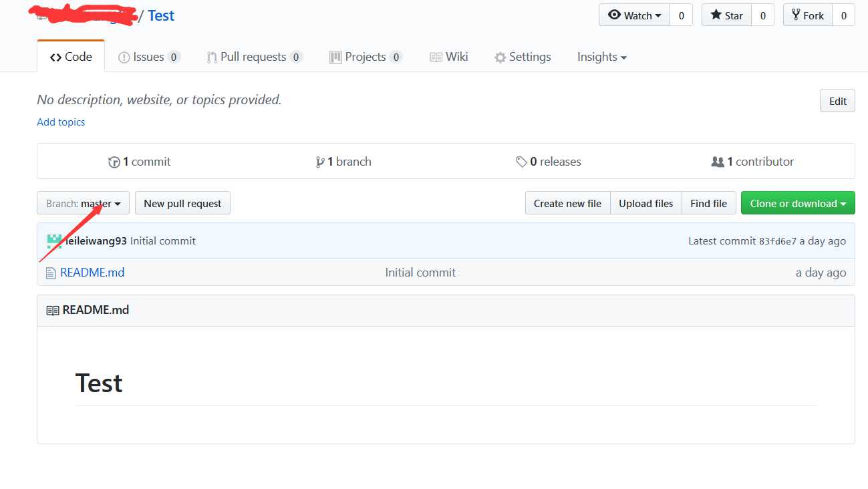
Task: Click the fork icon on Fork button
Action: [x=796, y=15]
